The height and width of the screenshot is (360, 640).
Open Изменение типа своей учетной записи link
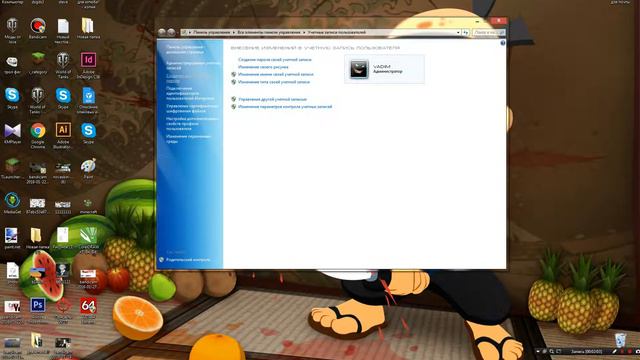tap(274, 82)
